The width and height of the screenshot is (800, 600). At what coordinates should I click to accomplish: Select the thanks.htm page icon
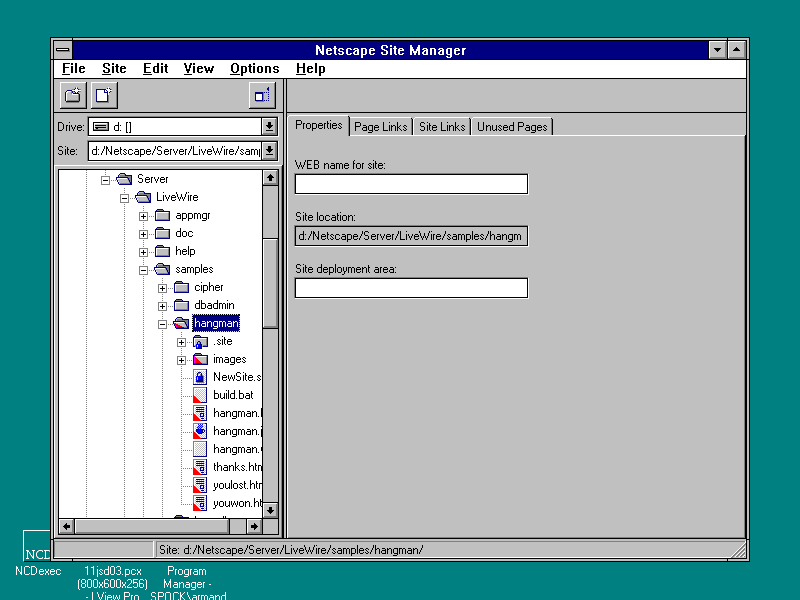click(200, 467)
